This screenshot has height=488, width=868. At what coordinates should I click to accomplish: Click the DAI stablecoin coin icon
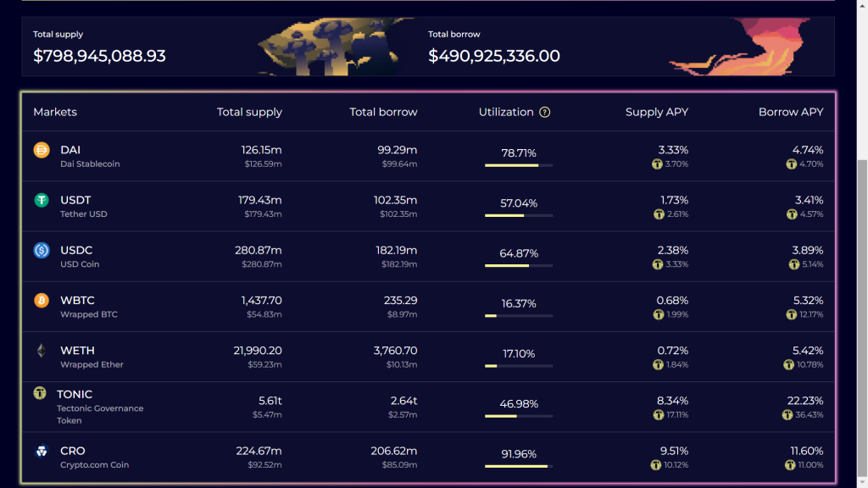(x=42, y=150)
